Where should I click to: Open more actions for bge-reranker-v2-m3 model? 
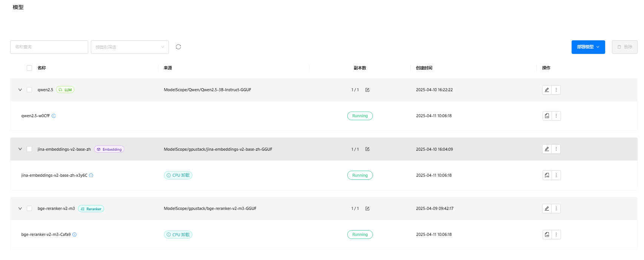coord(556,208)
